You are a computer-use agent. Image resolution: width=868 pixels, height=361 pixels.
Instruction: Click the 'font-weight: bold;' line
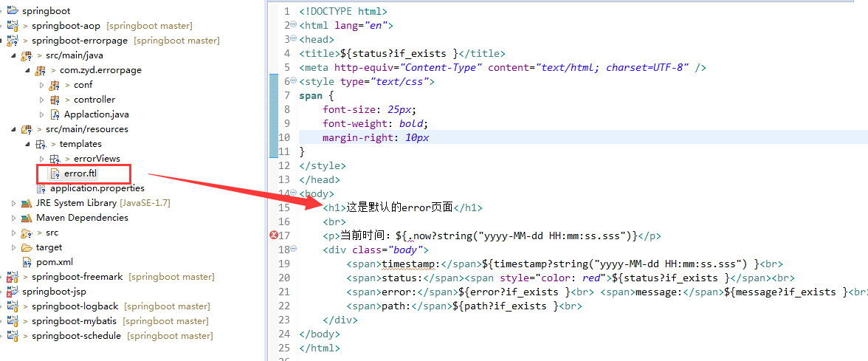pos(376,123)
